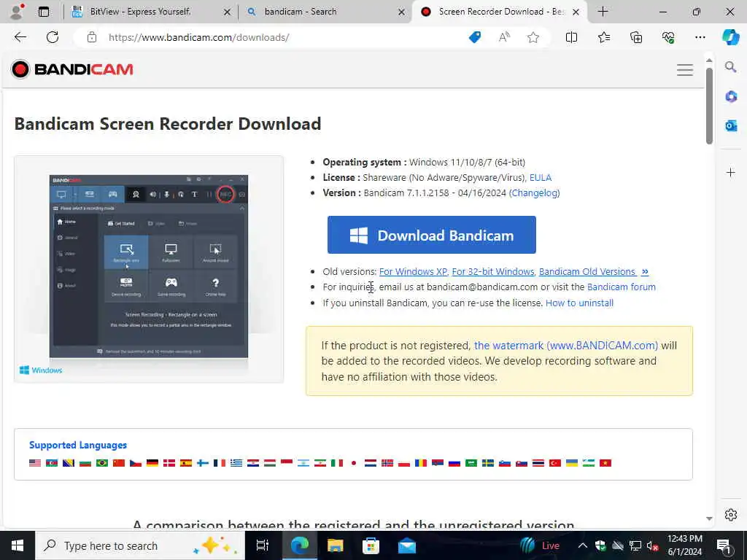Show hidden system tray icons
747x560 pixels.
[x=583, y=545]
